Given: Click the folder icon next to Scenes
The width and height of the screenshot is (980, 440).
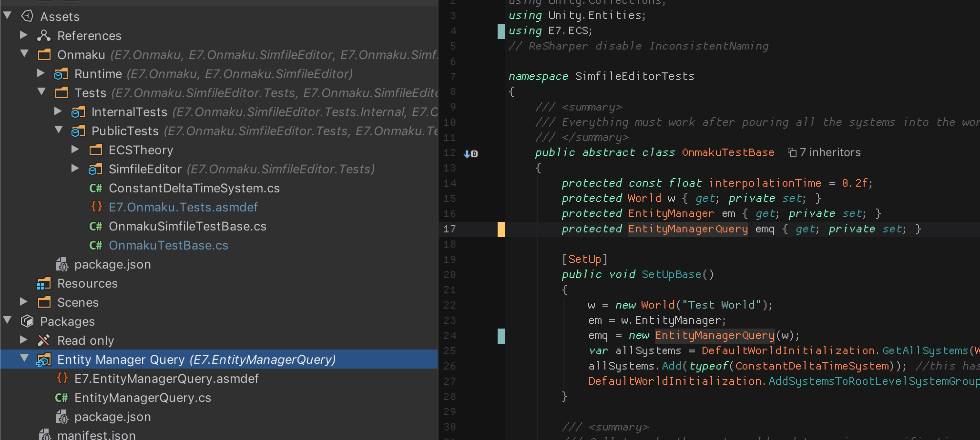Looking at the screenshot, I should 45,302.
